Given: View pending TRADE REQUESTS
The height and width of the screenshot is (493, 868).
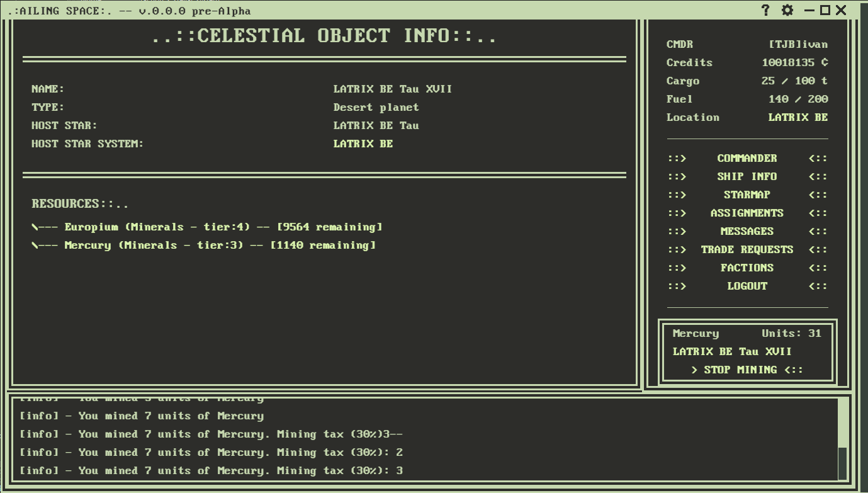Looking at the screenshot, I should [747, 249].
